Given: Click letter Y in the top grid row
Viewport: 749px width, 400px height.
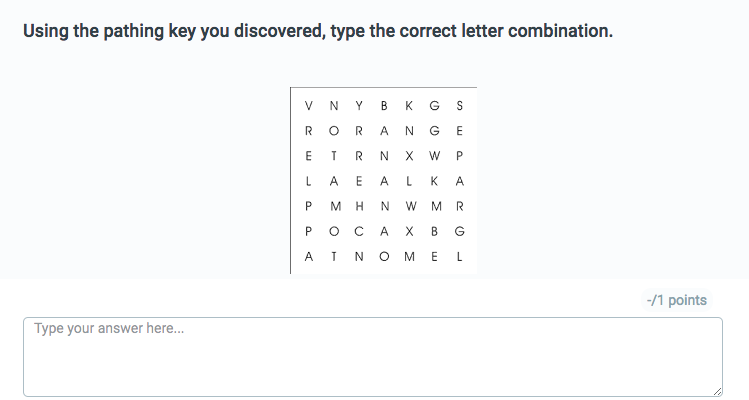Looking at the screenshot, I should tap(358, 106).
